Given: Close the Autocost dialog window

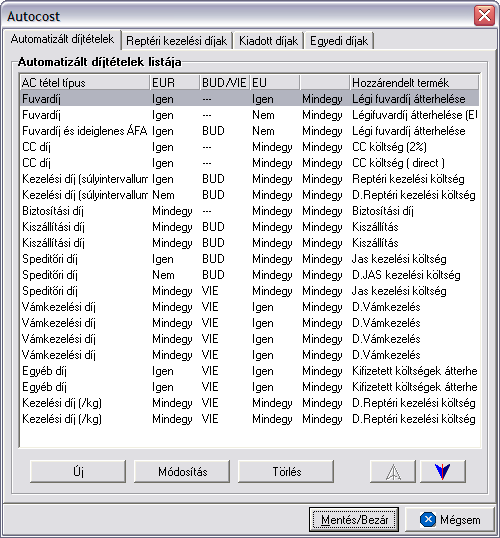Looking at the screenshot, I should click(x=484, y=15).
